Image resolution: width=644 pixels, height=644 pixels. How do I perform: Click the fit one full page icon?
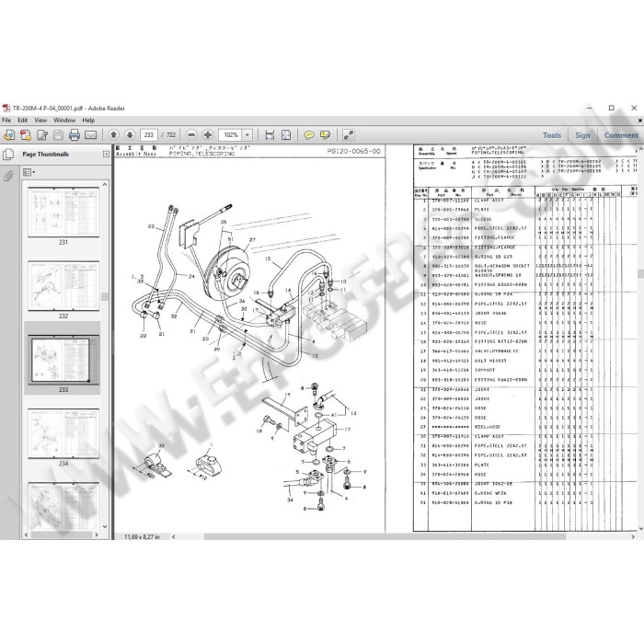click(x=286, y=134)
